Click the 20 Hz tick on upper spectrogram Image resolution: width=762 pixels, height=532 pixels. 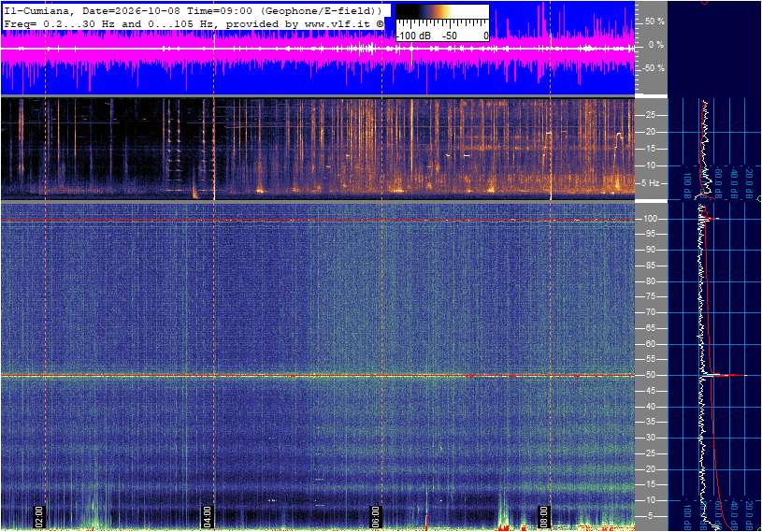[x=650, y=132]
